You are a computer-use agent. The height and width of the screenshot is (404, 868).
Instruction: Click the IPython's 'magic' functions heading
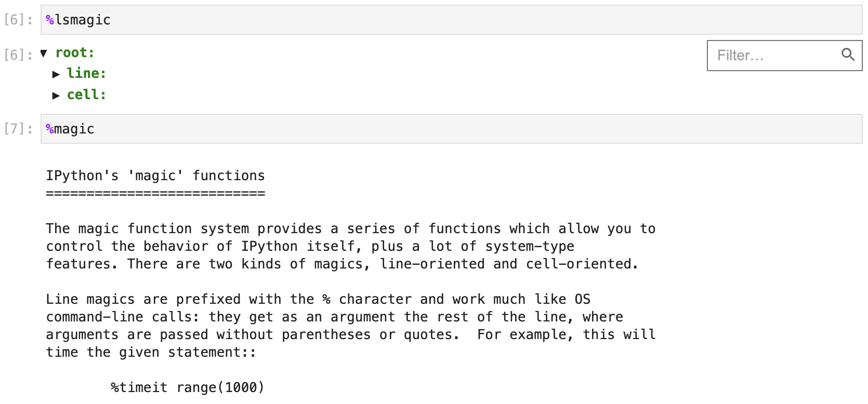155,176
